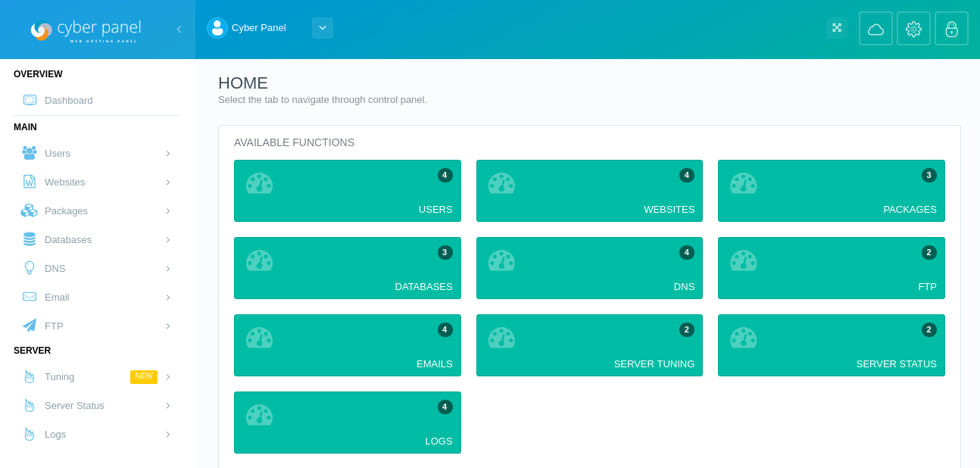Open the PACKAGES function tile
Screen dimensions: 980x468
832,191
